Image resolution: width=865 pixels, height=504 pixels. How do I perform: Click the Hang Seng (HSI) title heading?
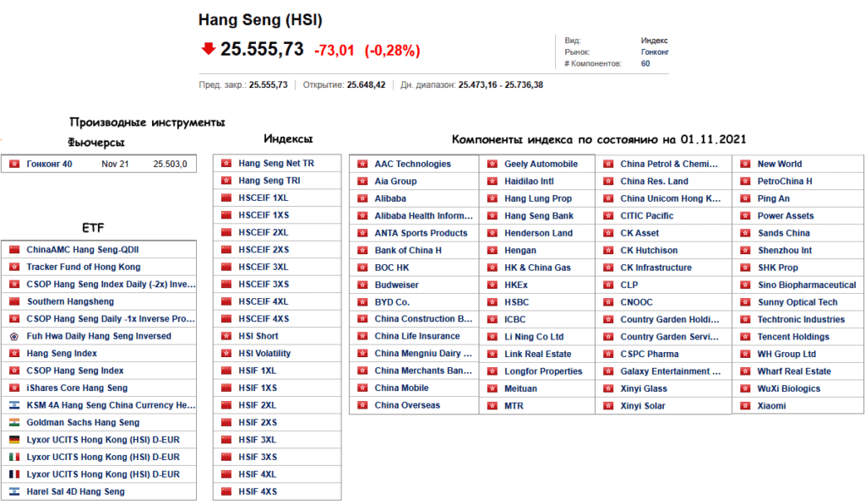[x=260, y=19]
